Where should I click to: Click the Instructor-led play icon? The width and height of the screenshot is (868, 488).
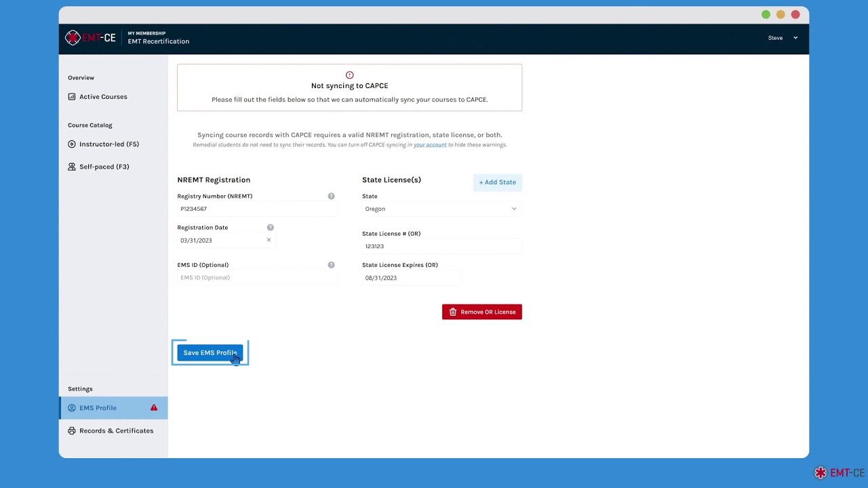pos(72,144)
